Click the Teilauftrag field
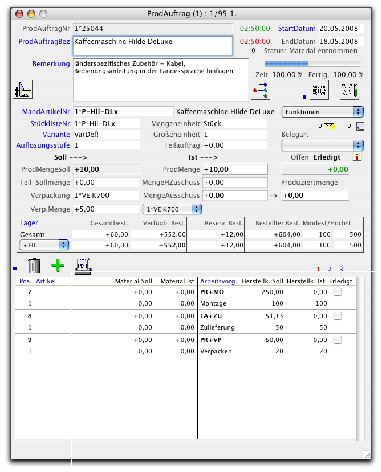Screen dimensions: 381x472 click(x=235, y=145)
